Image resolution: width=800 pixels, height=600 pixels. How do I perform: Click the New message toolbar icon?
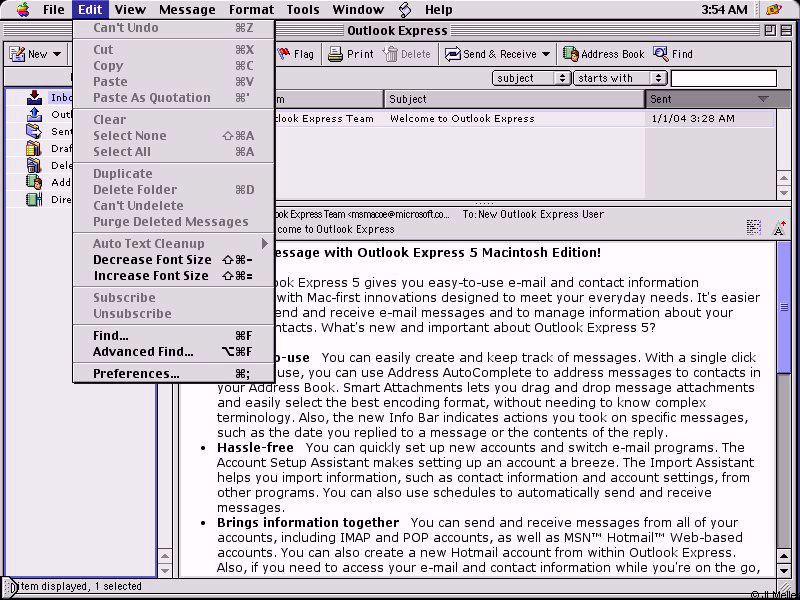click(x=17, y=54)
